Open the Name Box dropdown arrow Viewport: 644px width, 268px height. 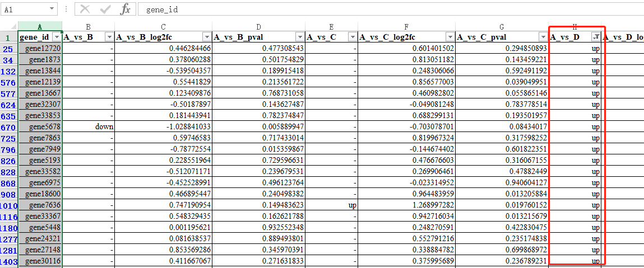pyautogui.click(x=52, y=10)
